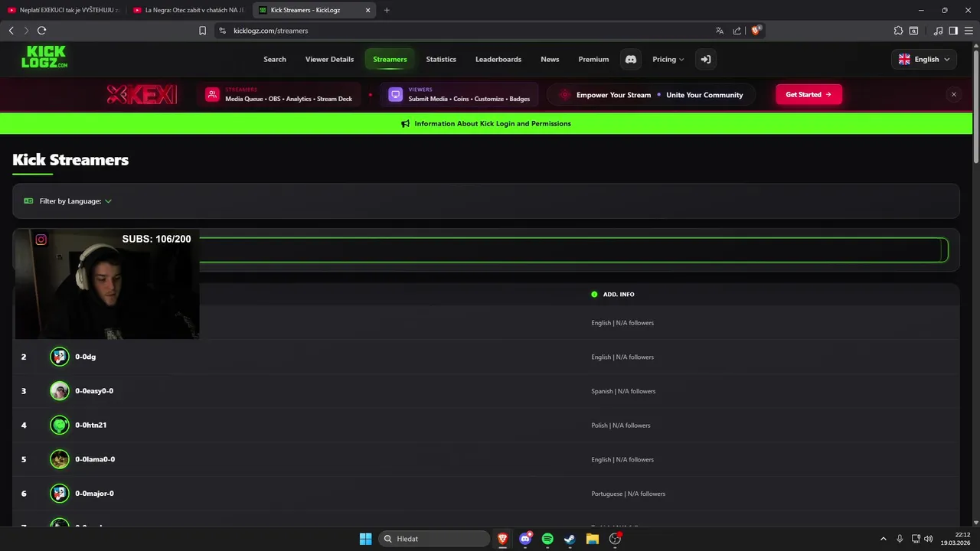Click the Streamers badge icon in promo bar
This screenshot has height=551, width=980.
click(212, 94)
